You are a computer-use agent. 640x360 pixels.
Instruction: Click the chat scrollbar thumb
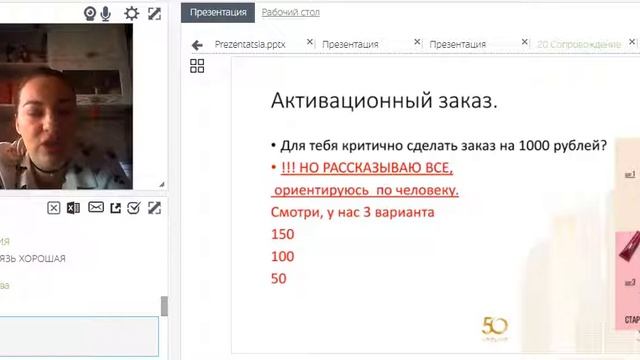click(x=164, y=306)
